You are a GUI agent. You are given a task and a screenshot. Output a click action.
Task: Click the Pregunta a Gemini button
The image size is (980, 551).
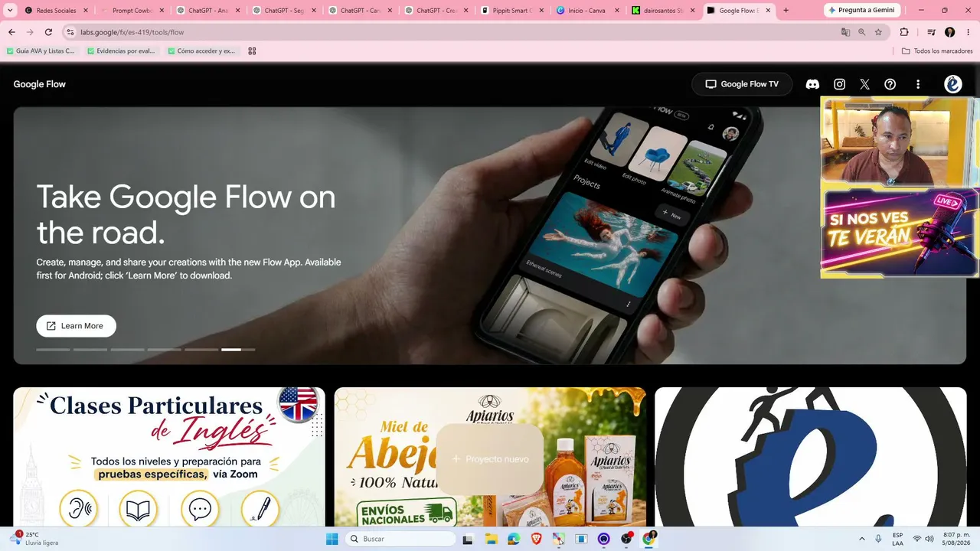(861, 10)
